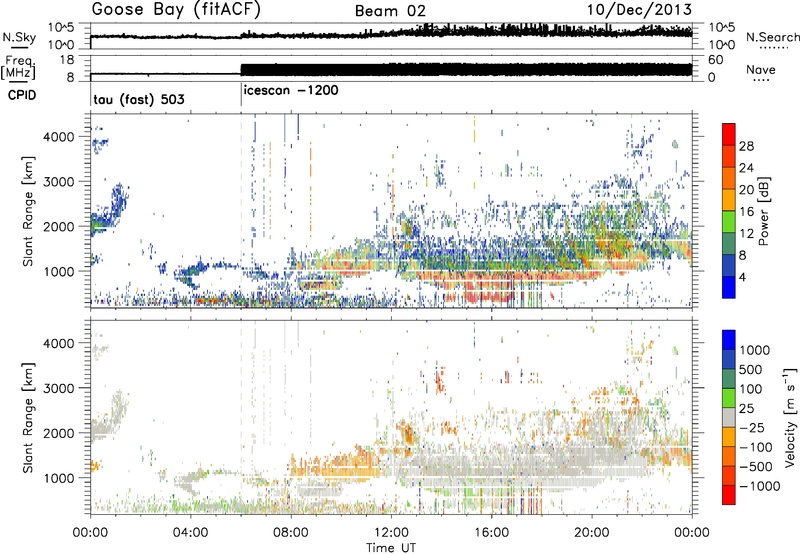
Task: Click 'Slant Range [km]' label of power panel
Action: [x=28, y=211]
